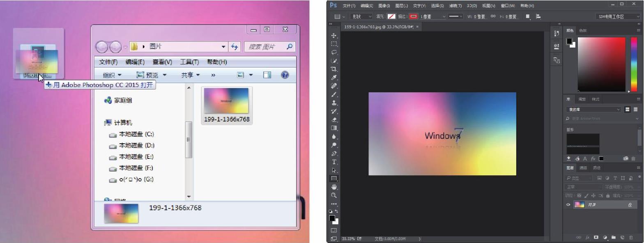Image resolution: width=644 pixels, height=243 pixels.
Task: Select the Crop tool
Action: point(334,69)
